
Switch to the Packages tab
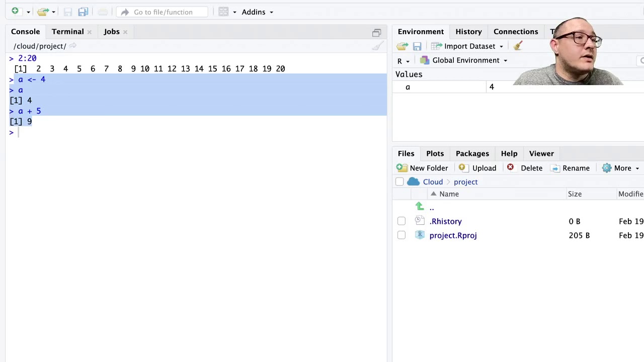(x=472, y=153)
